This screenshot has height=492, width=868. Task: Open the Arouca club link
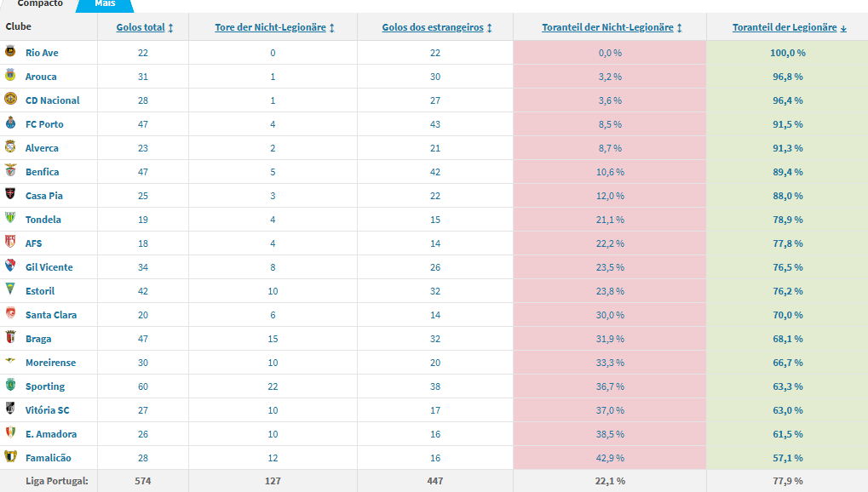point(41,77)
